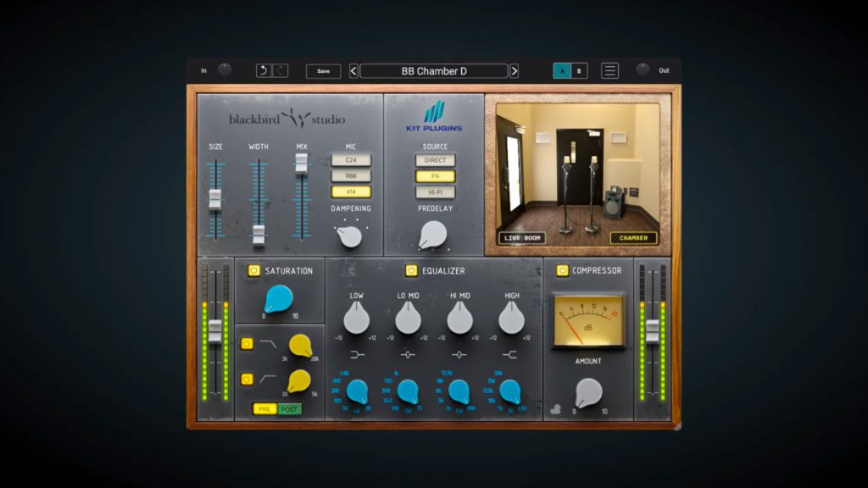Click the yellow high-pass frequency knob

coord(299,381)
